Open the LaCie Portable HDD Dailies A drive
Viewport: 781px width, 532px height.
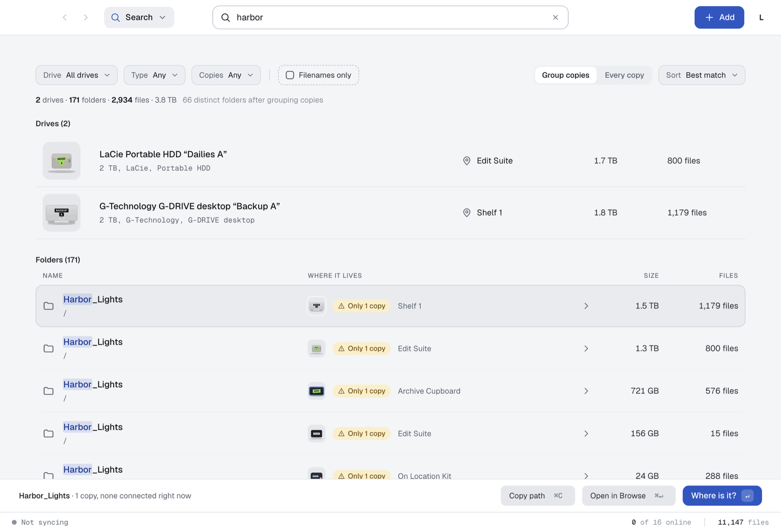pyautogui.click(x=390, y=161)
